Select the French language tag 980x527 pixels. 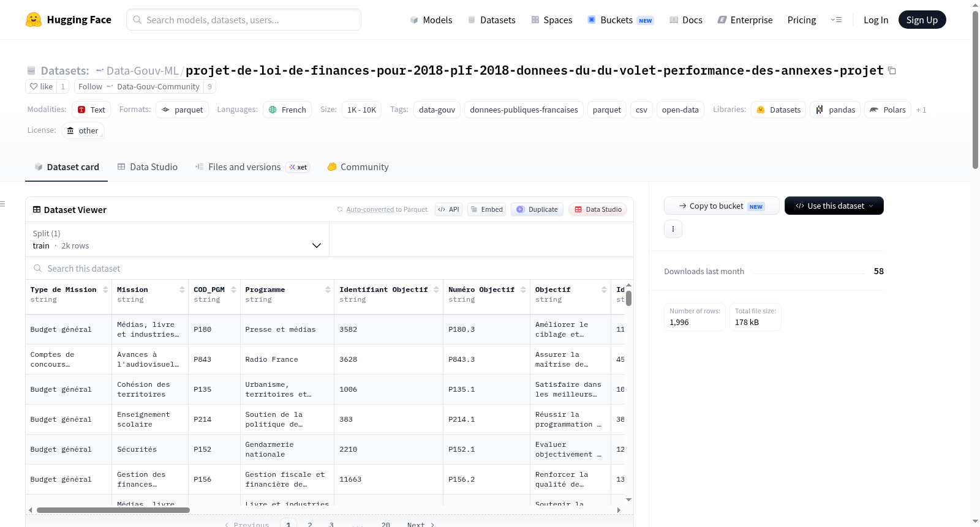287,110
